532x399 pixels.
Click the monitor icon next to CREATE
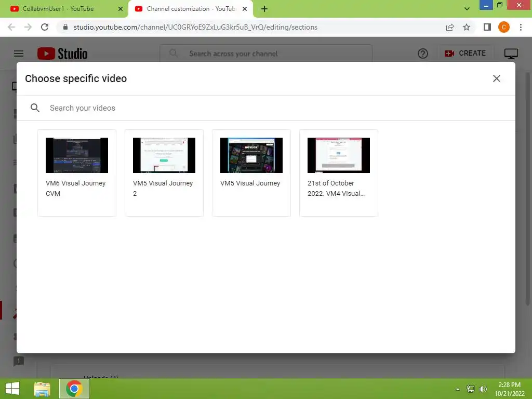click(511, 54)
